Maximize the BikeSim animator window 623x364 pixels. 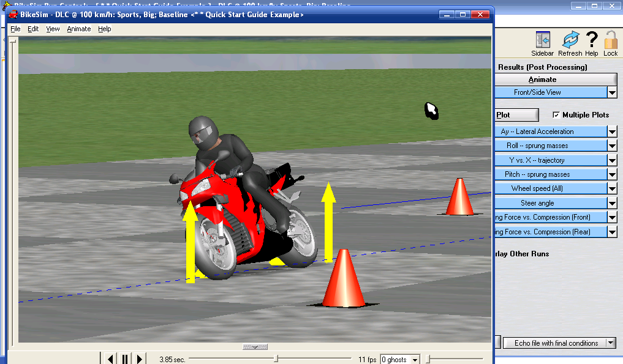pos(463,15)
